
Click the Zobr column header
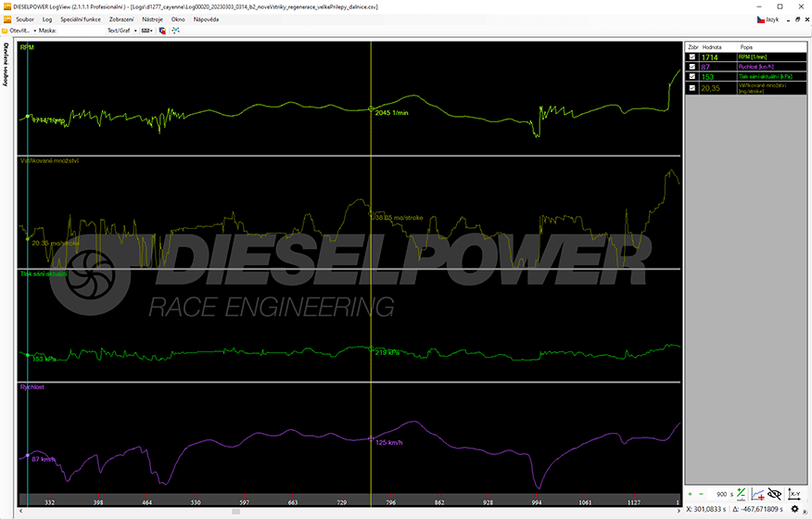coord(693,47)
